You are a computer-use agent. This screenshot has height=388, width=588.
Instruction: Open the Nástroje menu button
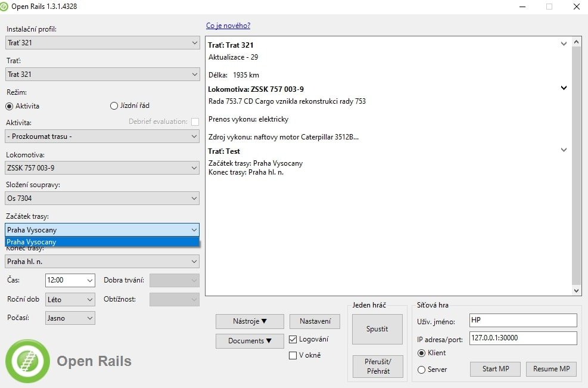point(250,321)
